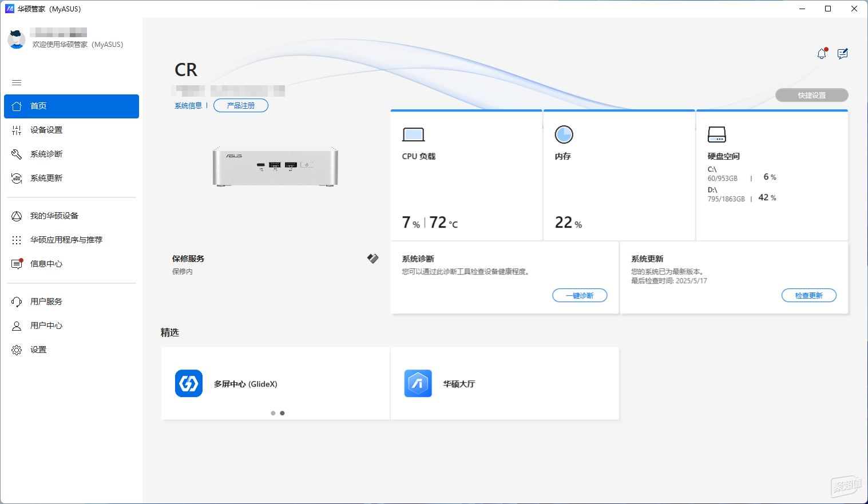Open the 快捷设置 quick settings button
Screen dimensions: 868x504
(x=812, y=96)
